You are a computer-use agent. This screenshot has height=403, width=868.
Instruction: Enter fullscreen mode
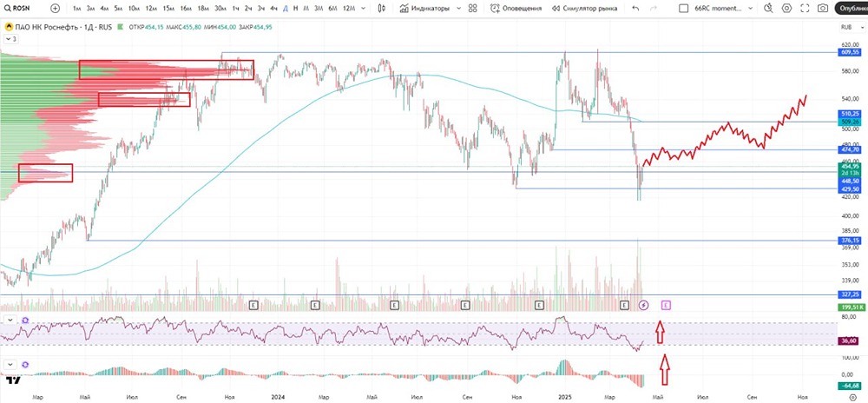coord(805,9)
